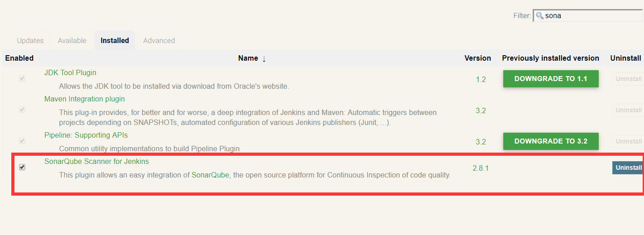
Task: Uninstall the SonarQube Scanner plugin
Action: tap(628, 168)
